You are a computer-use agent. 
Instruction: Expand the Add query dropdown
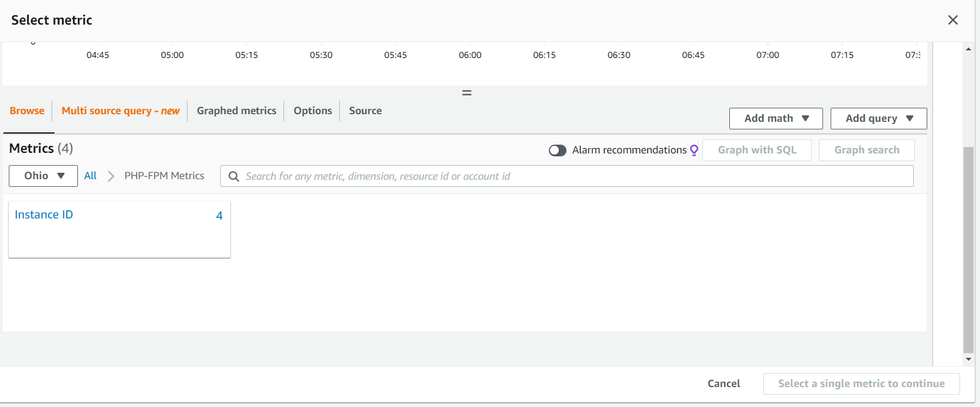[878, 118]
